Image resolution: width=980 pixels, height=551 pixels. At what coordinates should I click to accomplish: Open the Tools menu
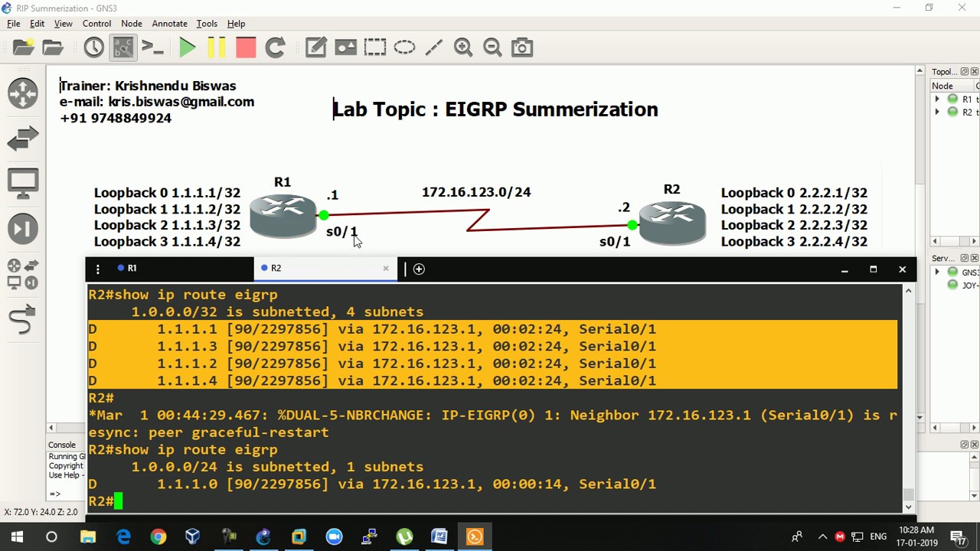click(207, 24)
